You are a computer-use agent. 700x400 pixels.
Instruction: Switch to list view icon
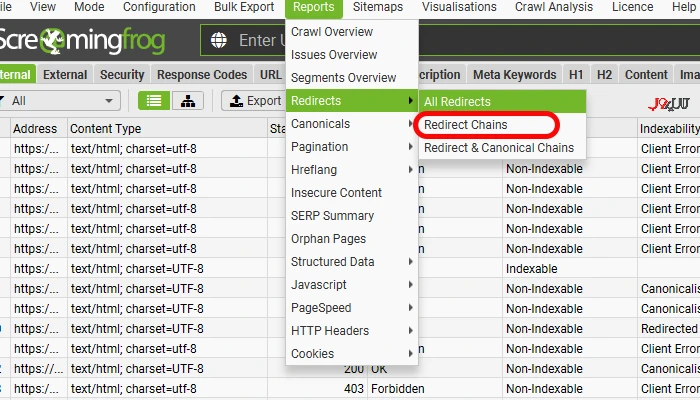click(x=154, y=101)
